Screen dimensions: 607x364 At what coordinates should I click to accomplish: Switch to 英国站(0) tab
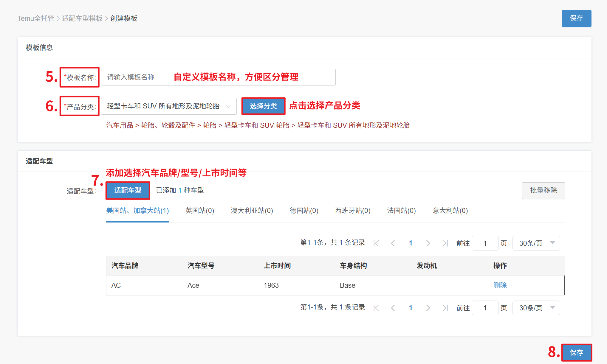(x=199, y=211)
